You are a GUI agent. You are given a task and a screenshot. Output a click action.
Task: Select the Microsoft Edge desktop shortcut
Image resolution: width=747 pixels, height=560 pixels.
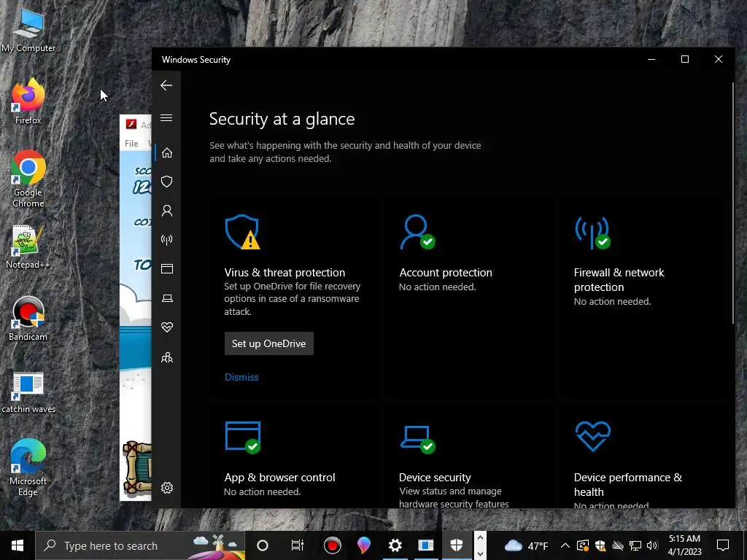click(28, 467)
